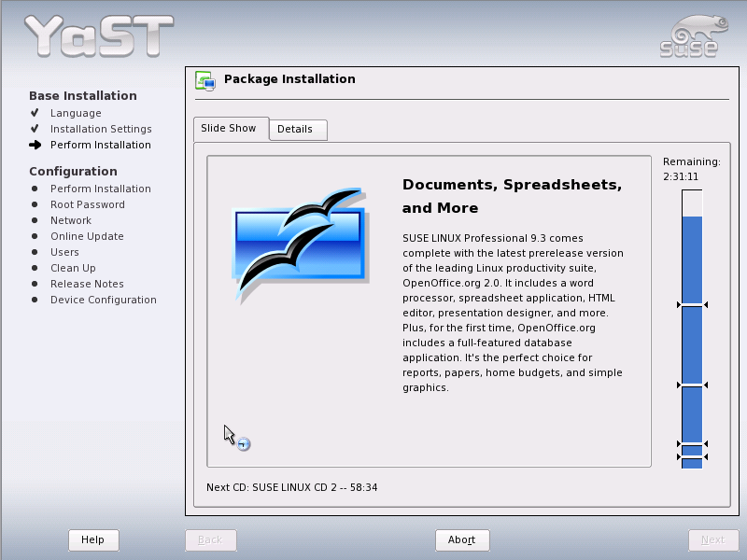This screenshot has width=747, height=560.
Task: Click the Language step in Base Installation
Action: click(x=76, y=113)
